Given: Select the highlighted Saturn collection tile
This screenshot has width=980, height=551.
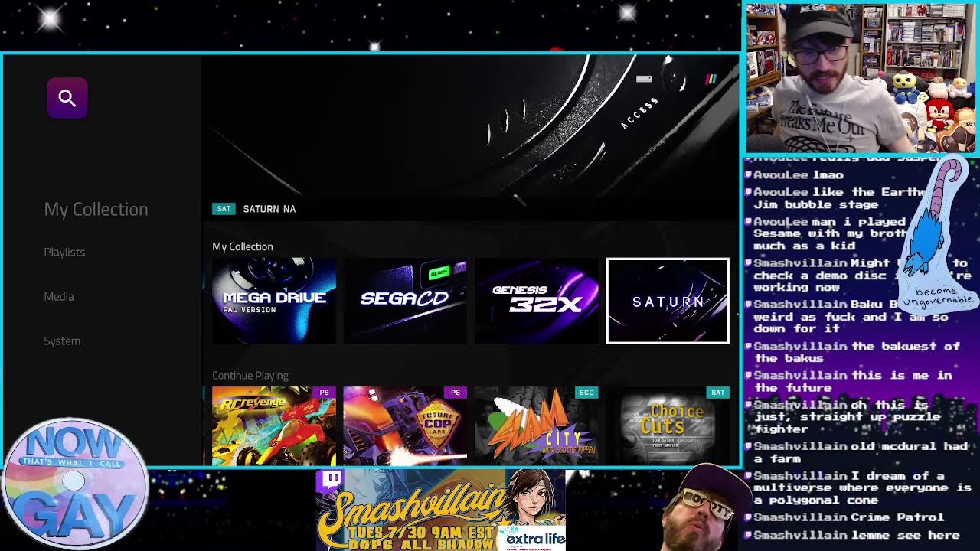Looking at the screenshot, I should (x=668, y=301).
